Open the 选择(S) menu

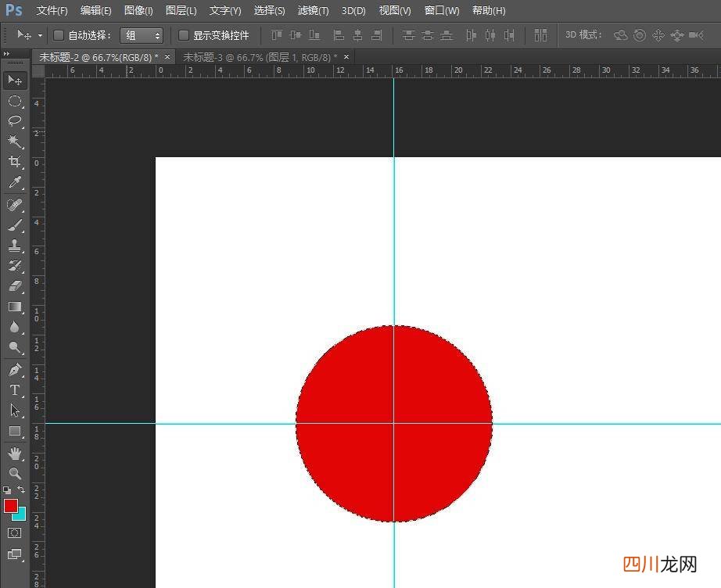click(x=270, y=11)
